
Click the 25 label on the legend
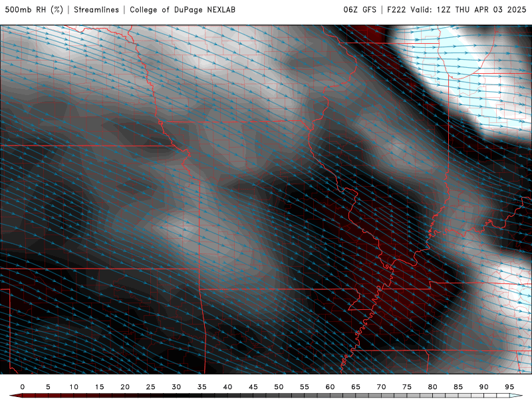[151, 387]
